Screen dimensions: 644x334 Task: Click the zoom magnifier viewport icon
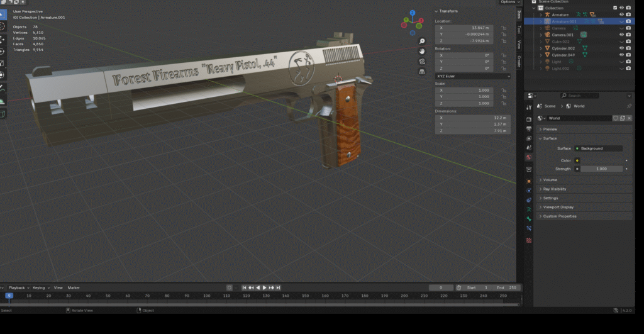423,42
